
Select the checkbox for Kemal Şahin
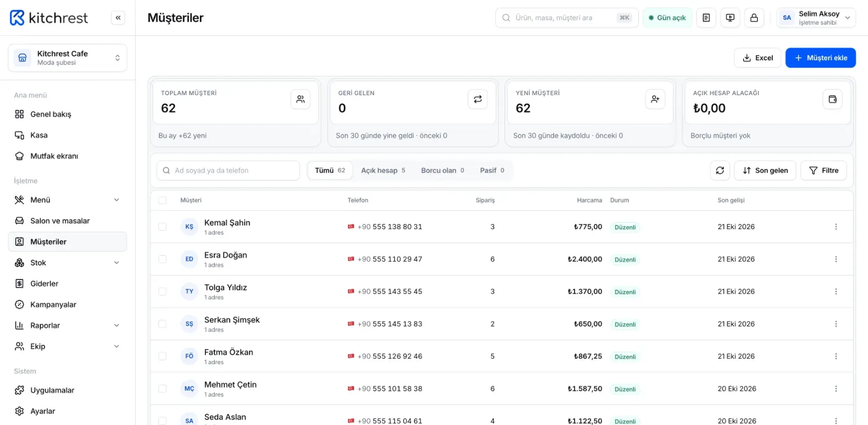coord(162,227)
